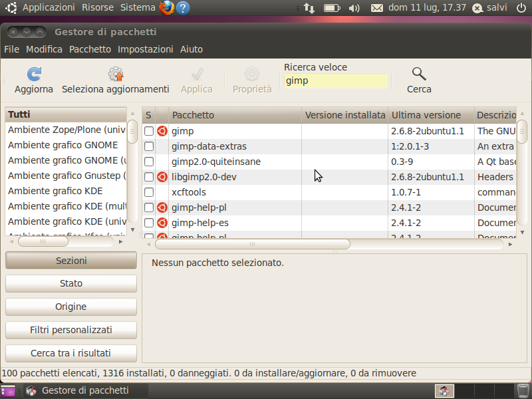
Task: Open the Impostazioni menu
Action: click(145, 49)
